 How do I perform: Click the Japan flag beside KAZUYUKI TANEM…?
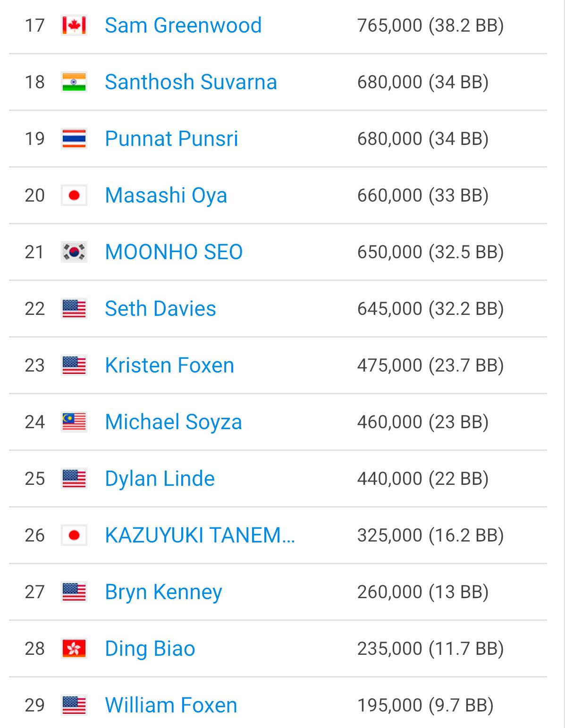(74, 535)
